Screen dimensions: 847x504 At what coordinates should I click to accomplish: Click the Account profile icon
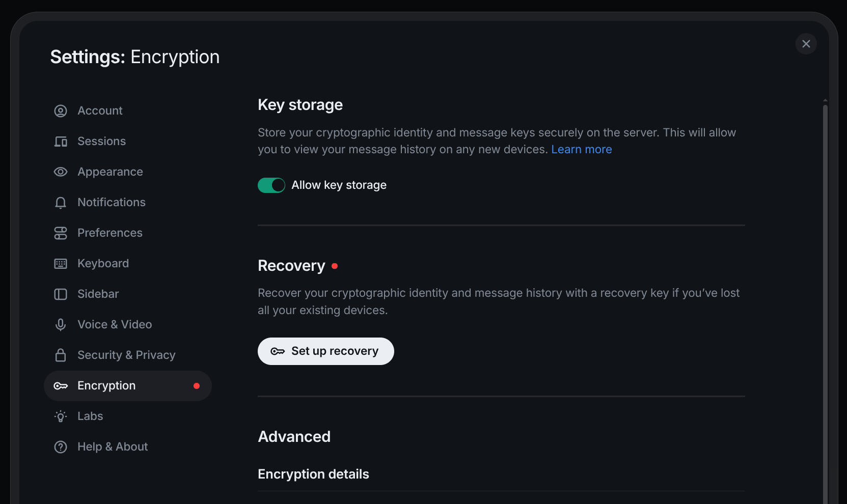61,110
